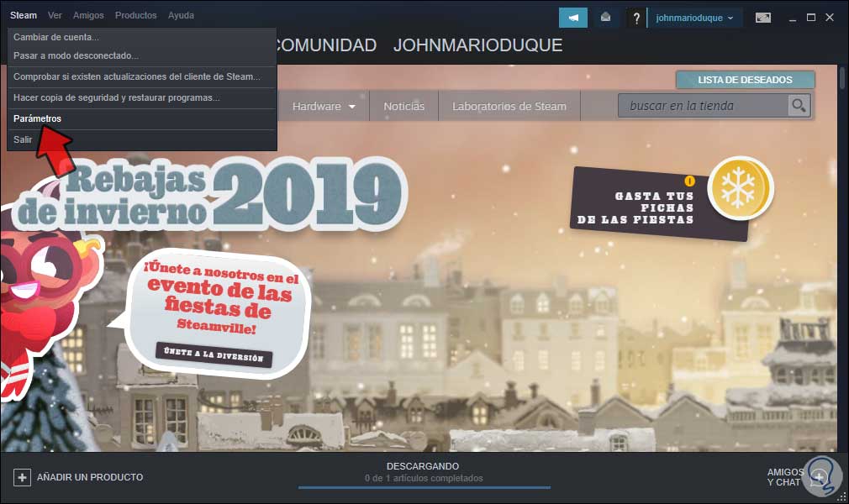Image resolution: width=849 pixels, height=504 pixels.
Task: Click the question mark help icon
Action: click(x=636, y=18)
